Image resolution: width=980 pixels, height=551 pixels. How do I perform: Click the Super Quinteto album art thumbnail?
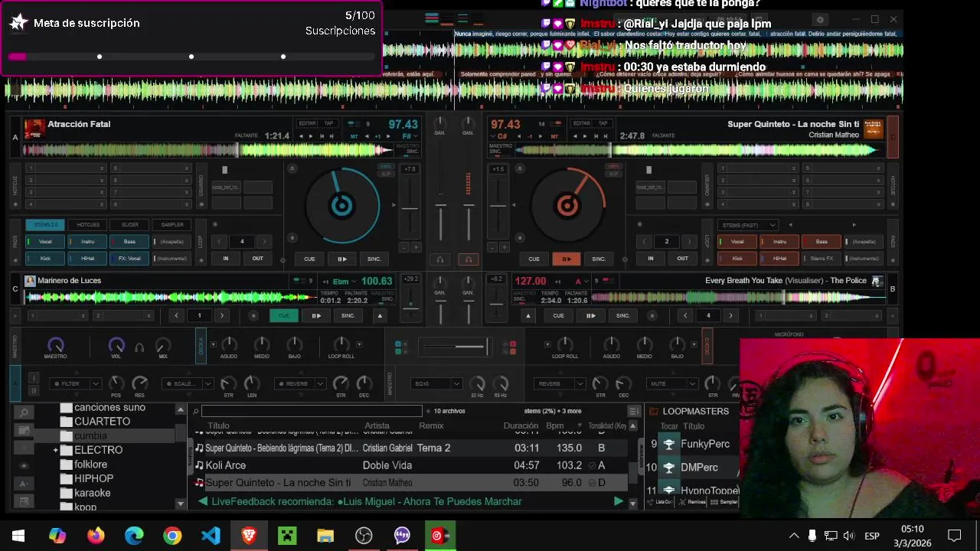873,129
